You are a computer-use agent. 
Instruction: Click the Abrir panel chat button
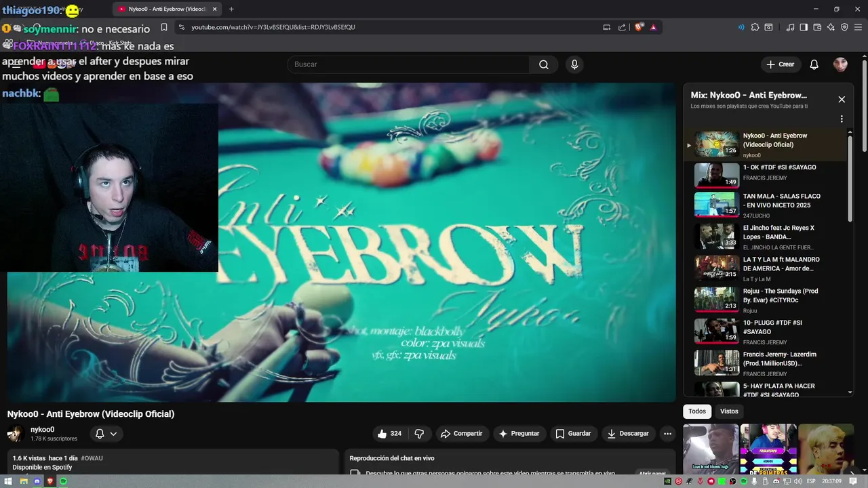click(652, 473)
